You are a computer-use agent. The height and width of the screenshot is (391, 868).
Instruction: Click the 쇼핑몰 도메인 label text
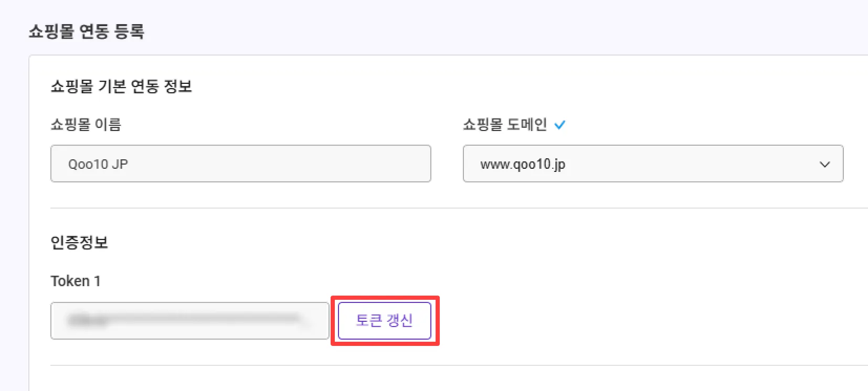505,125
